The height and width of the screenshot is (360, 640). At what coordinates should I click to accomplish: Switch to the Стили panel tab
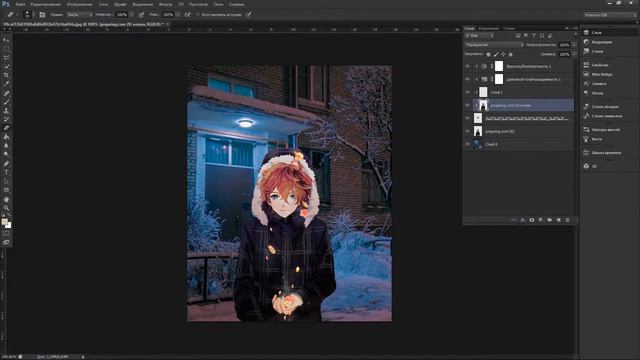click(x=509, y=28)
